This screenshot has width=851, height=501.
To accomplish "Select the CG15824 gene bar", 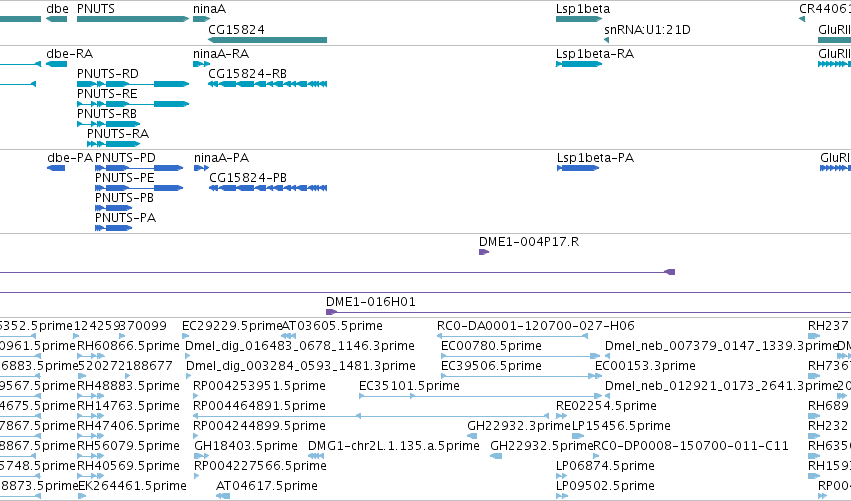I will click(x=268, y=40).
